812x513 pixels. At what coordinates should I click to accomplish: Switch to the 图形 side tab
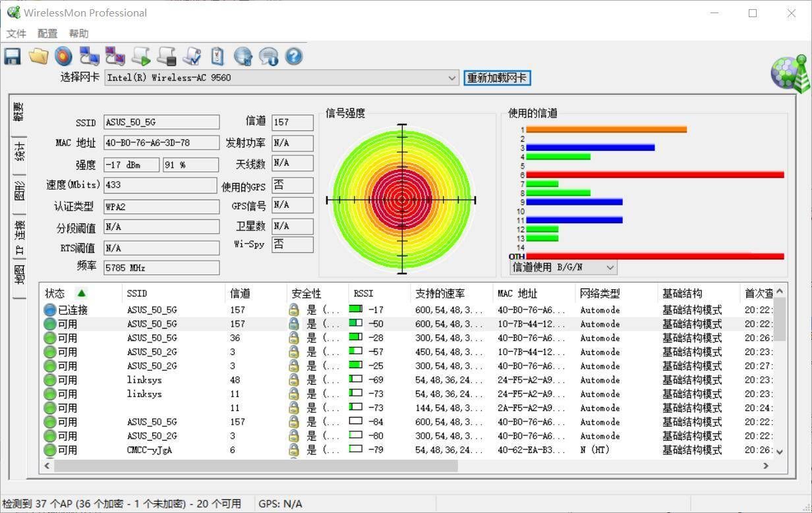coord(18,192)
